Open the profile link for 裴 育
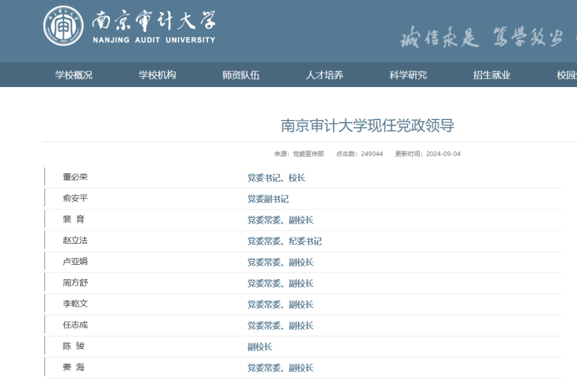The width and height of the screenshot is (577, 392). tap(73, 219)
